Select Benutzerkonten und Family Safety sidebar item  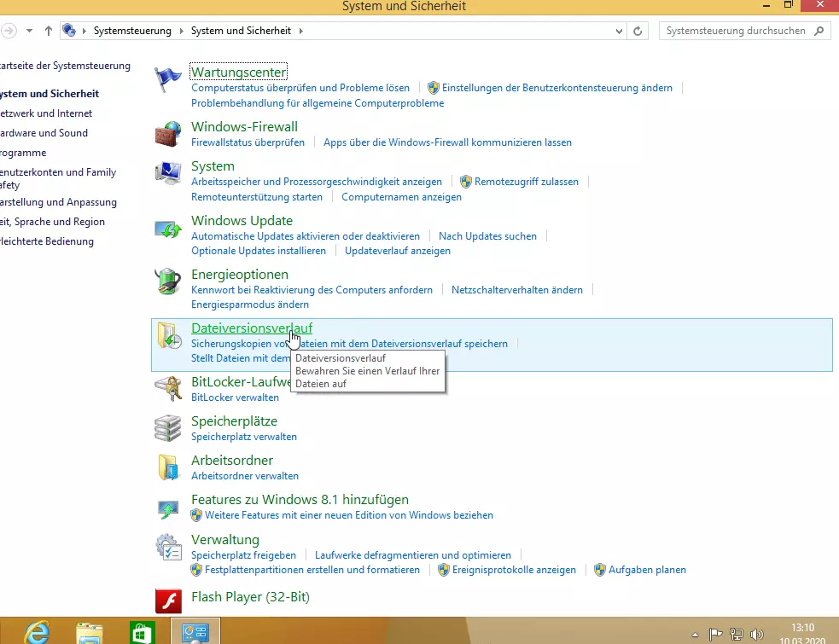point(58,178)
